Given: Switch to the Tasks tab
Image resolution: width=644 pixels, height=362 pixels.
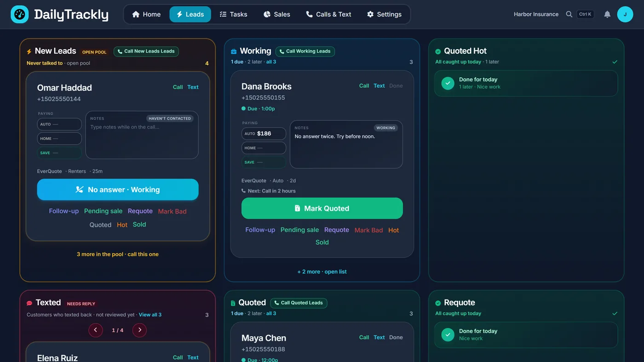Looking at the screenshot, I should 233,14.
